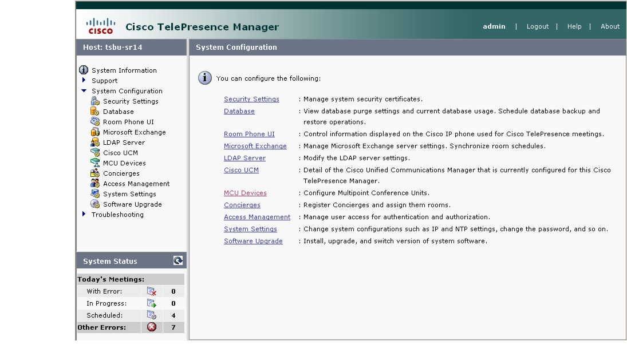Viewport: 627px width, 364px height.
Task: Open the LDAP Server link in main pane
Action: [x=245, y=158]
